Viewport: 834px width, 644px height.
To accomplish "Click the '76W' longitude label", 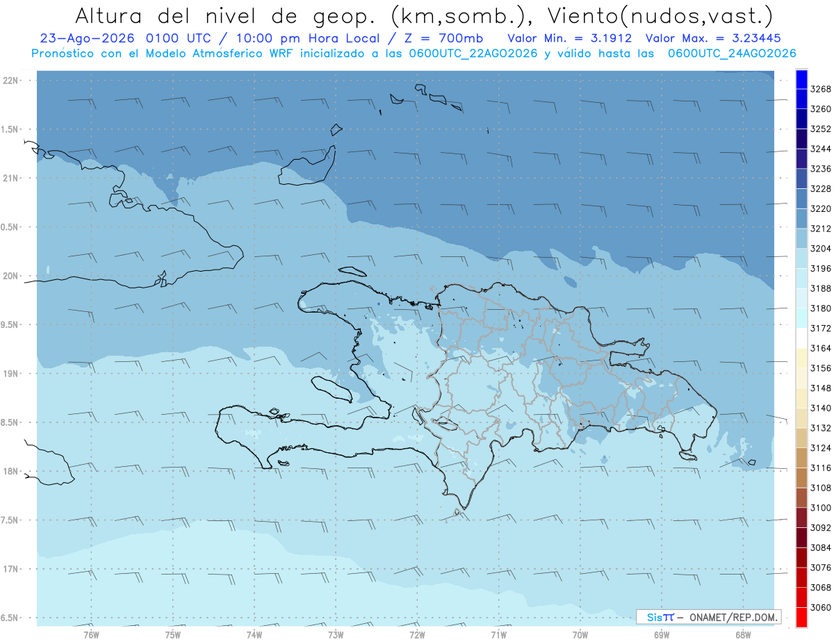I will 91,634.
